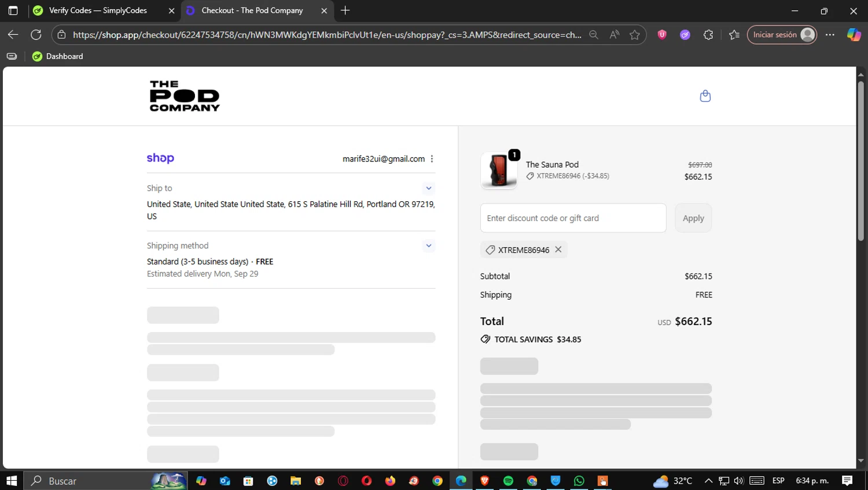Open the notification center
Image resolution: width=868 pixels, height=490 pixels.
(847, 481)
